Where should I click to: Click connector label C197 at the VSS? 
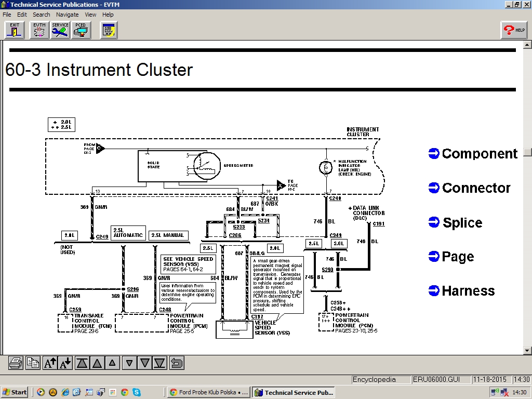point(257,317)
